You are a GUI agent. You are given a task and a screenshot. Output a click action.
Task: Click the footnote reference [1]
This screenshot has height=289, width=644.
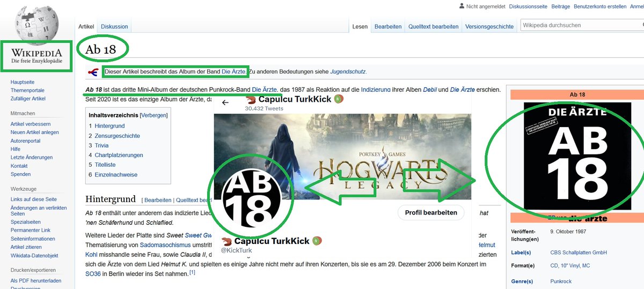pyautogui.click(x=192, y=272)
